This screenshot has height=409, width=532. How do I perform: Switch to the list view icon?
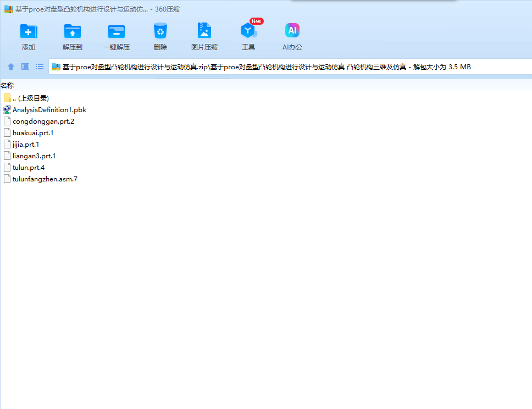(x=40, y=67)
